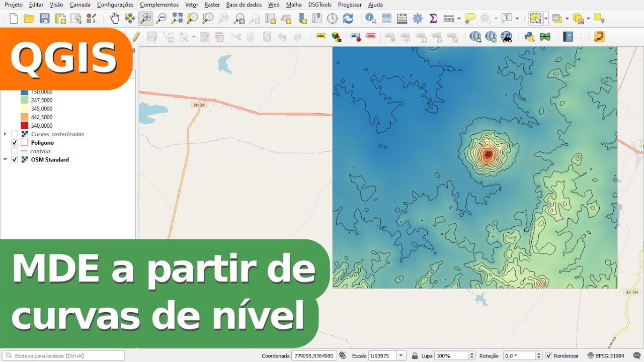Select the Pan Map hand tool
The width and height of the screenshot is (644, 362).
[x=115, y=19]
